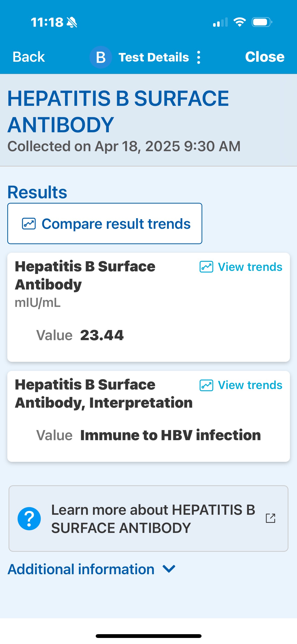This screenshot has width=297, height=644.
Task: Open the three-dot options menu
Action: coord(199,57)
